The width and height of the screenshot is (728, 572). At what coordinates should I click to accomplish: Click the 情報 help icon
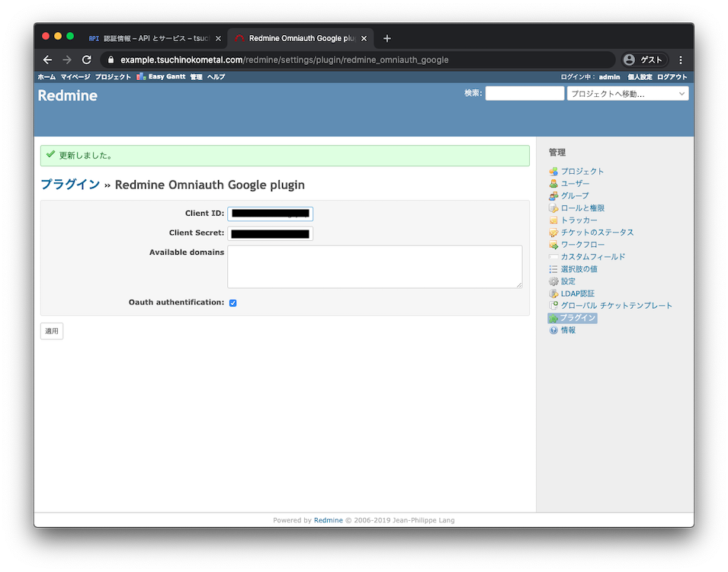point(553,330)
